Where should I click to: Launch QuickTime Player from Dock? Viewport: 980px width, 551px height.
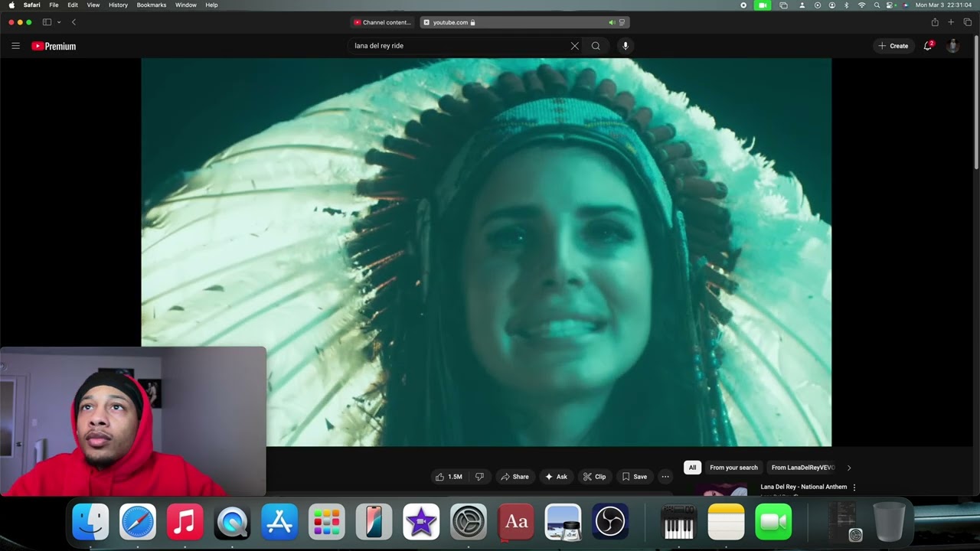click(x=232, y=522)
